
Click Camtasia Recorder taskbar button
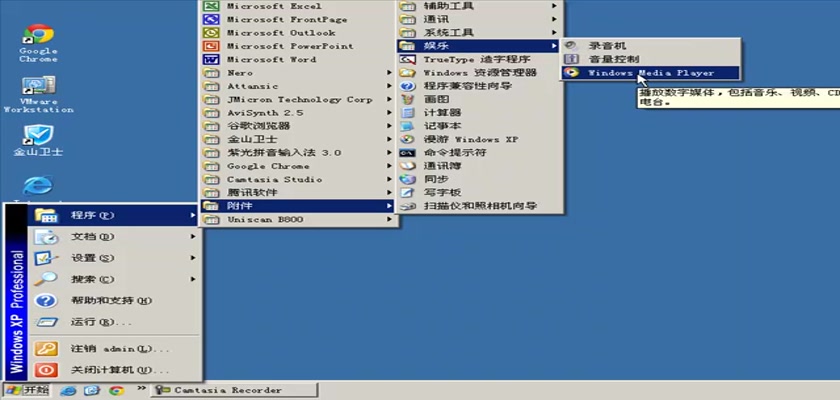point(234,390)
